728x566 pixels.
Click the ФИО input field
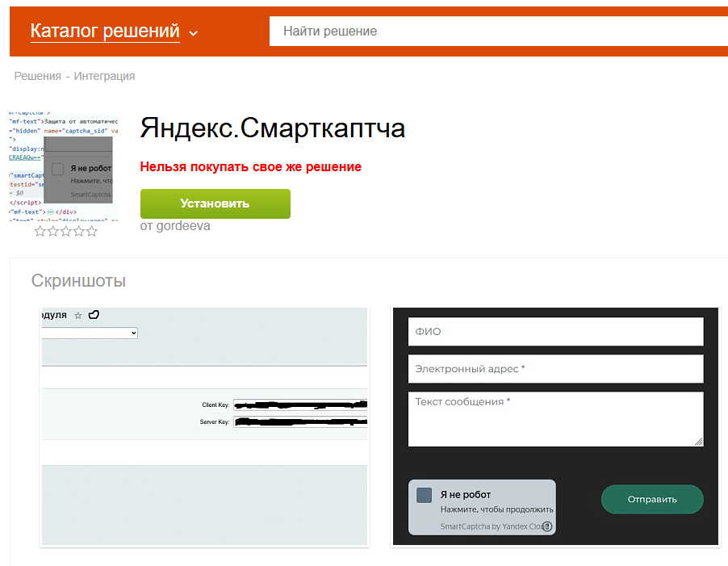(x=555, y=332)
